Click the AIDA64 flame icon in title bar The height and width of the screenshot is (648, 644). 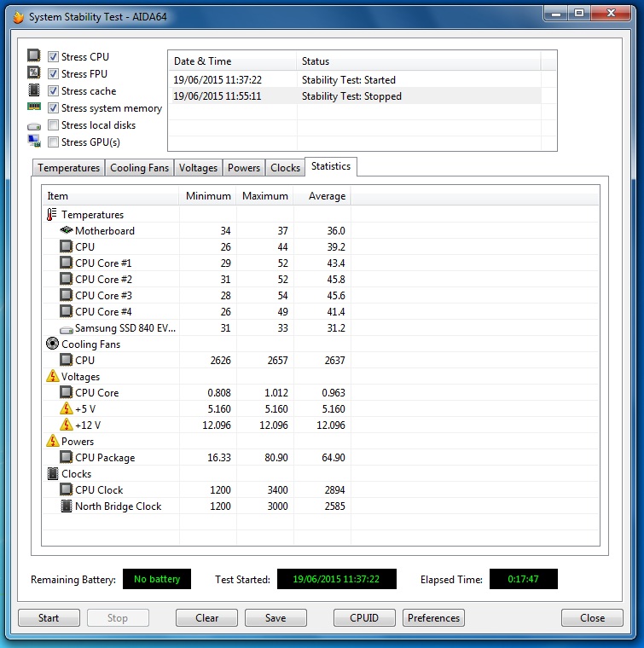(17, 14)
